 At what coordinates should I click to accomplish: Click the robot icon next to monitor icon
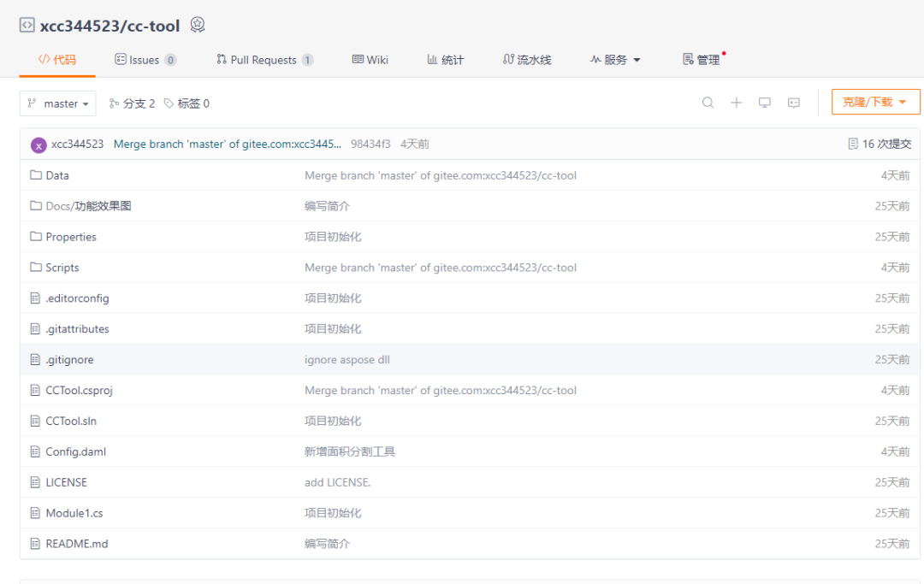[794, 103]
